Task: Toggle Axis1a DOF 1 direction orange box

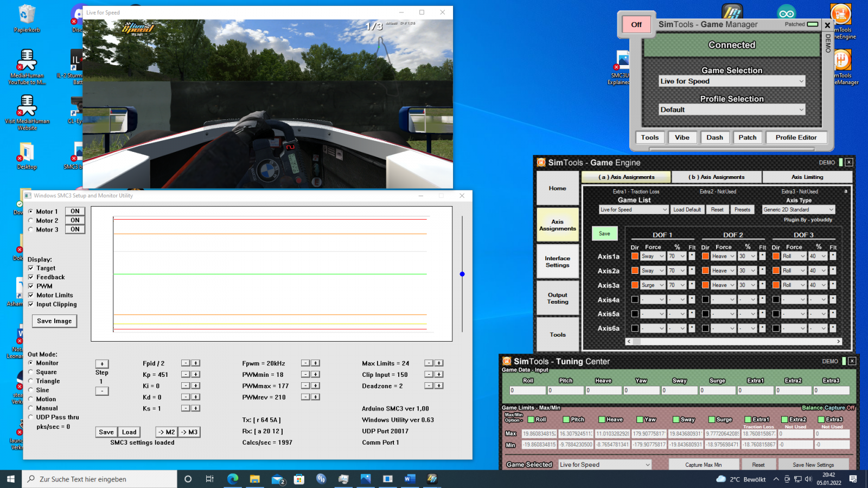Action: coord(635,256)
